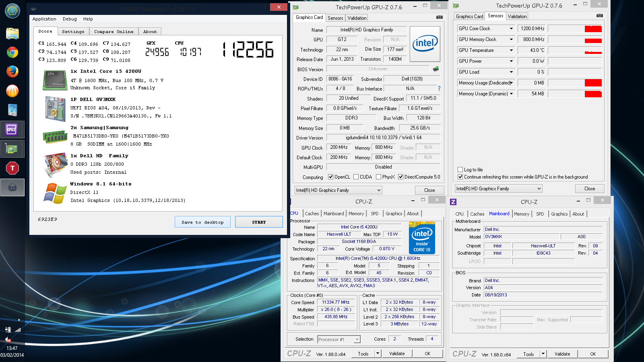Screen dimensions: 644x362
Task: Enable the Log to file checkbox
Action: pos(460,169)
